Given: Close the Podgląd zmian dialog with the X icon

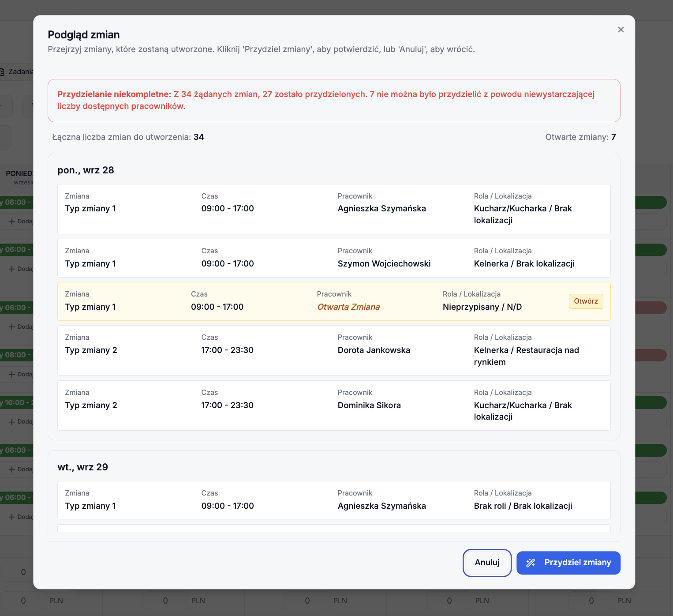Looking at the screenshot, I should point(621,30).
